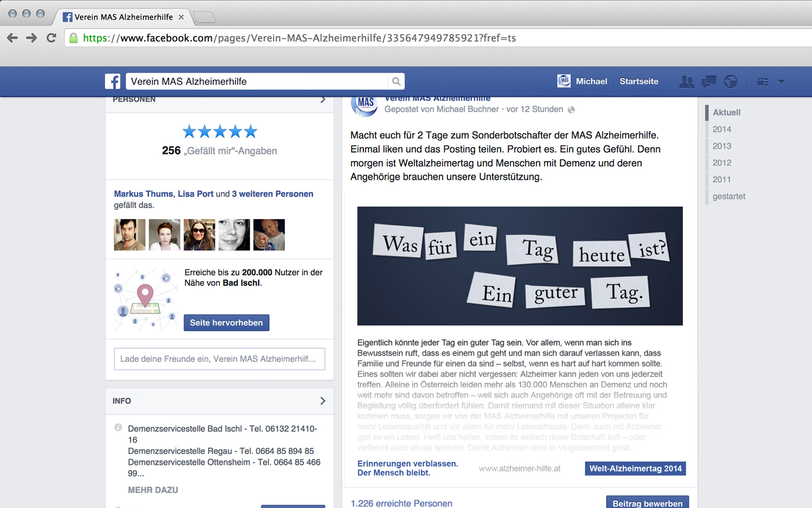Click the Seite hervorheben button
The height and width of the screenshot is (508, 812).
[x=226, y=323]
